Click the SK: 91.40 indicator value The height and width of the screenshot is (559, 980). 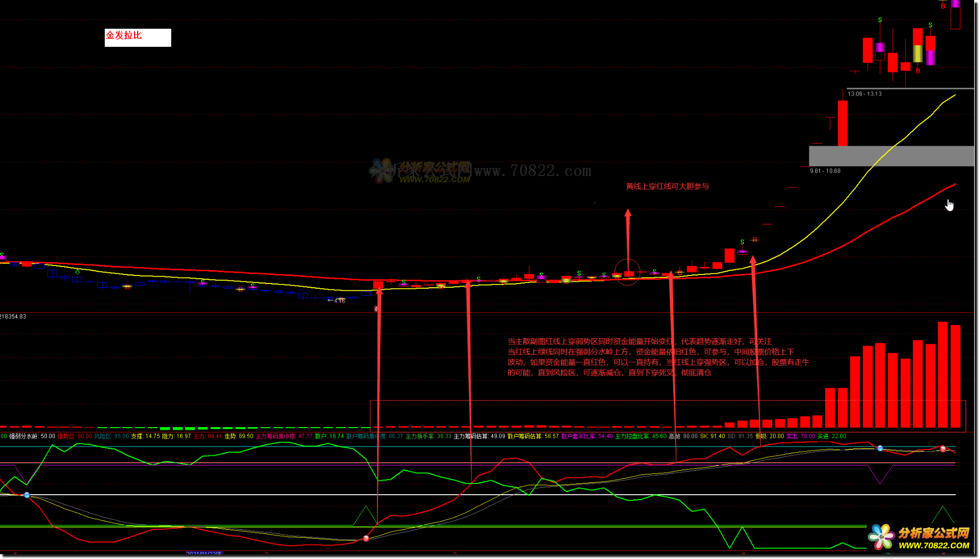[713, 436]
